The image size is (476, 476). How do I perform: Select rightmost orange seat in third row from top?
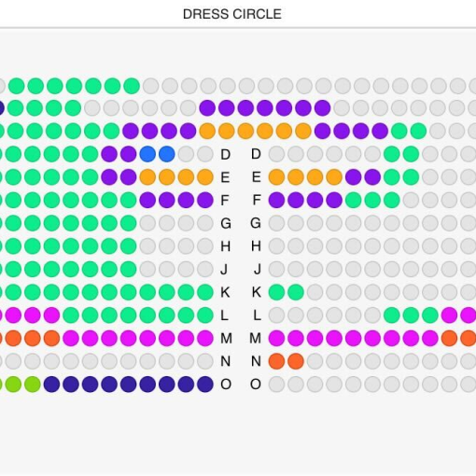tap(303, 131)
